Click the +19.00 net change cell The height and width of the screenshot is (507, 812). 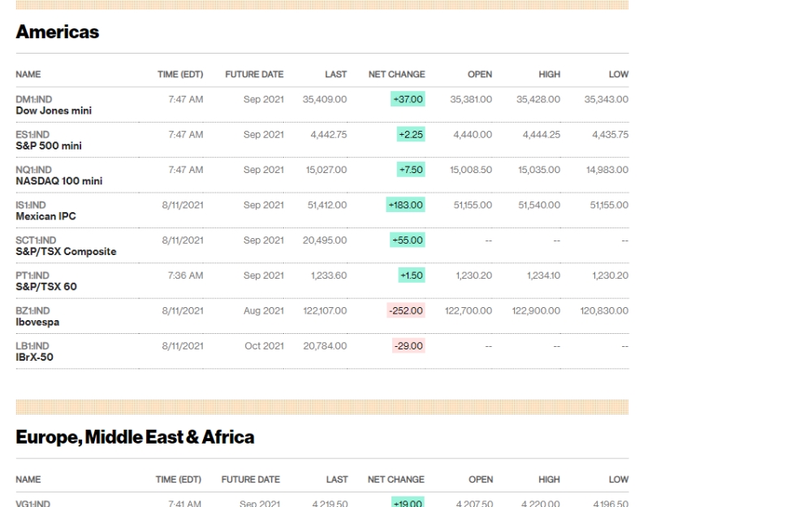coord(408,502)
